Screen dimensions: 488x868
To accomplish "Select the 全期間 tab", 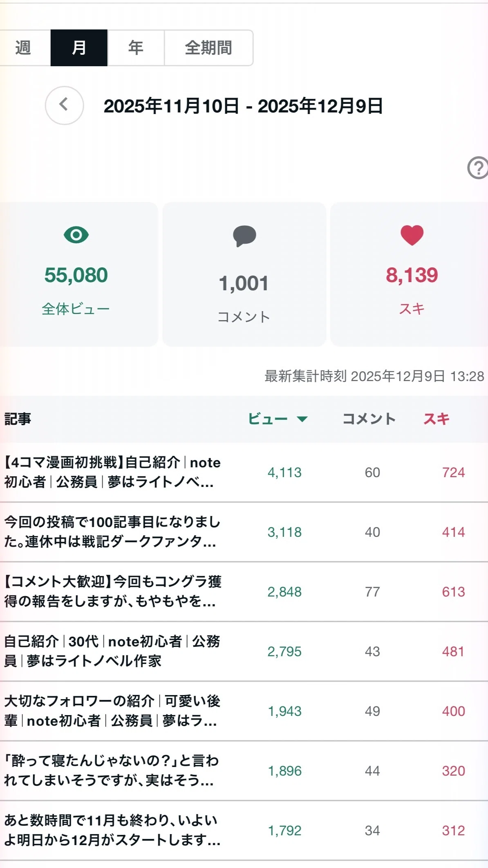I will click(208, 47).
